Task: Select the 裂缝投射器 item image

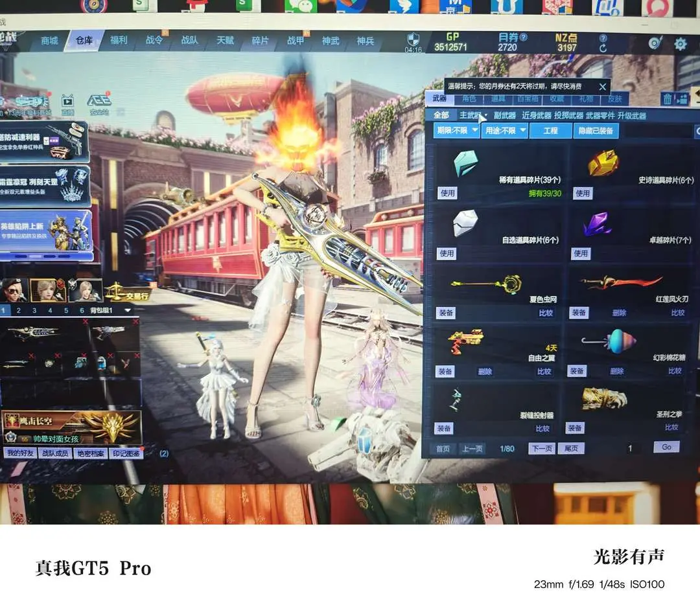Action: pos(456,399)
